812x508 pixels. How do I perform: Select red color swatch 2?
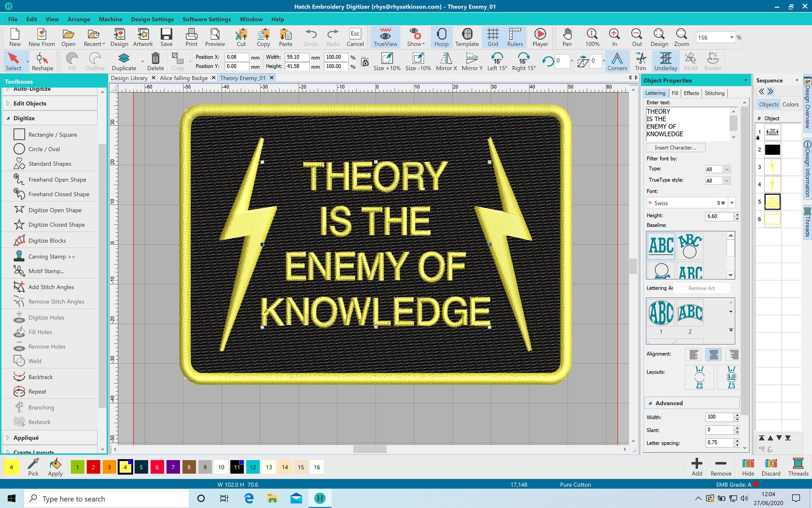[x=93, y=467]
